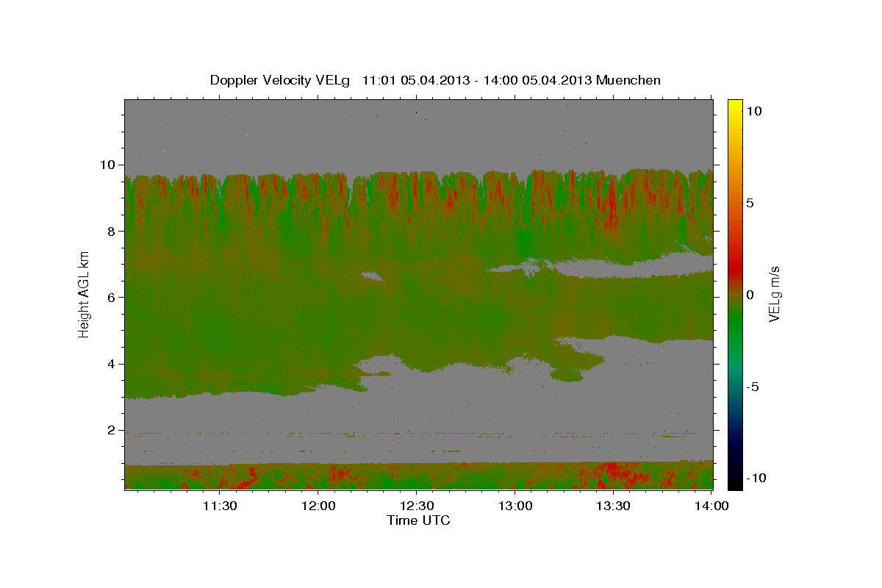882x588 pixels.
Task: Click the colorbar tick label 0
Action: tap(751, 295)
